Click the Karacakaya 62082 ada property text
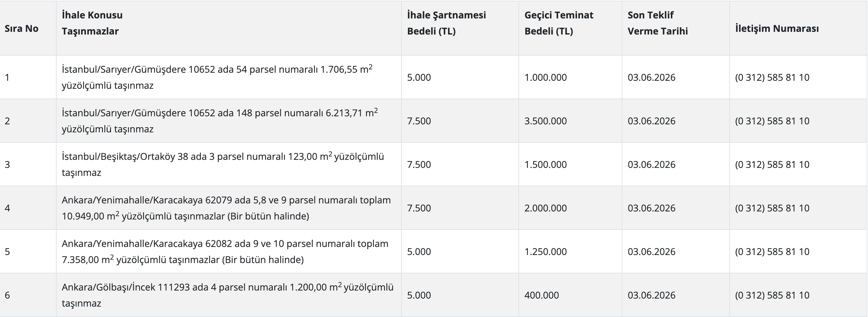This screenshot has height=317, width=868. [225, 251]
